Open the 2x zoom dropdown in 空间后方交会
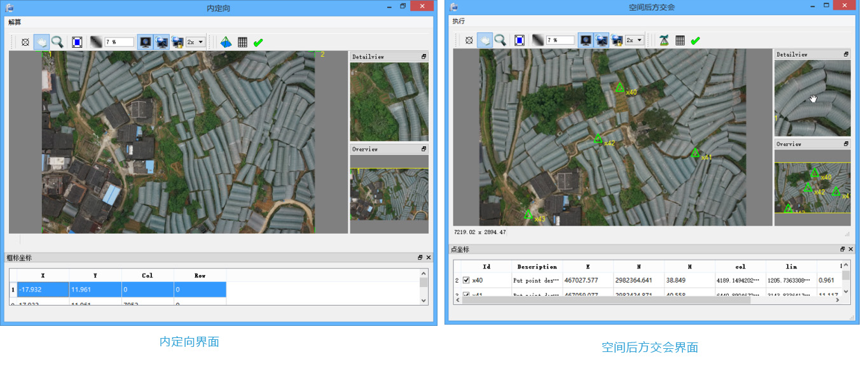Image resolution: width=868 pixels, height=366 pixels. 635,40
